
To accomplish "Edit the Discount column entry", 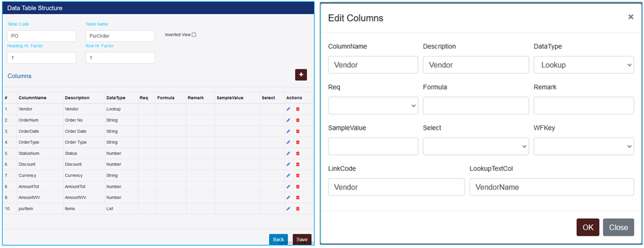I will (288, 164).
